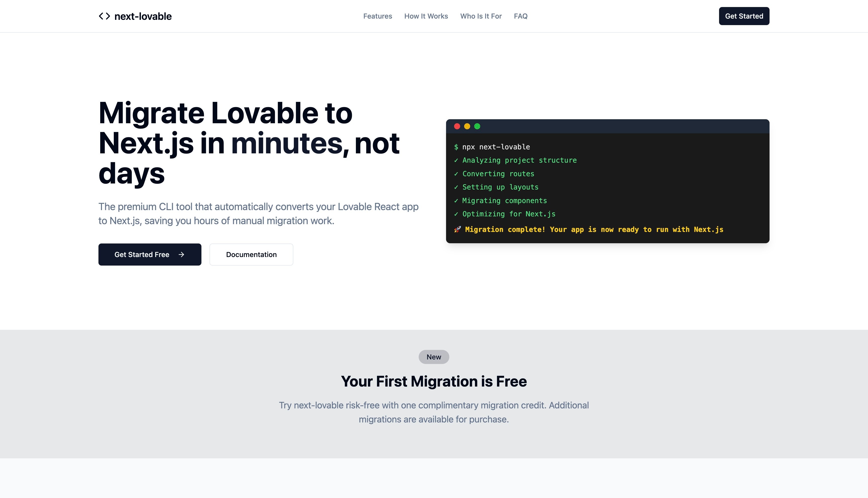Click the green traffic light dot on terminal window
The image size is (868, 498).
tap(477, 126)
